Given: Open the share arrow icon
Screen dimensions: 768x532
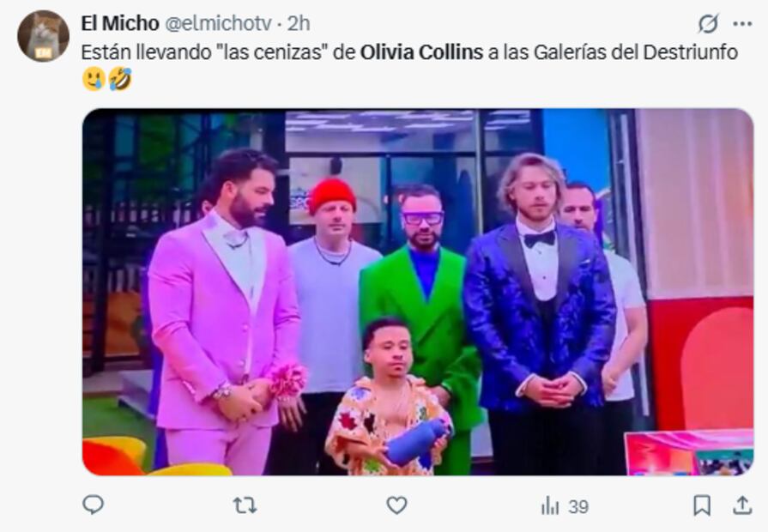Looking at the screenshot, I should (x=742, y=505).
